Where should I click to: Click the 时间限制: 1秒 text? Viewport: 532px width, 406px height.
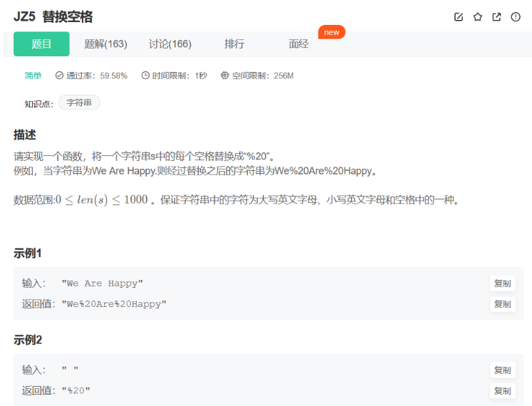click(179, 76)
